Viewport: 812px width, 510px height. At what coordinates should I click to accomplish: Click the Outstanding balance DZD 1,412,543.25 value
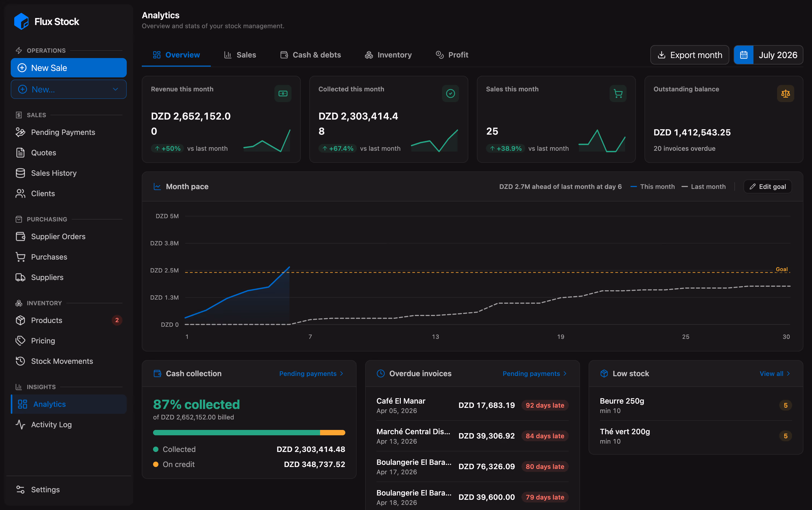pyautogui.click(x=692, y=132)
